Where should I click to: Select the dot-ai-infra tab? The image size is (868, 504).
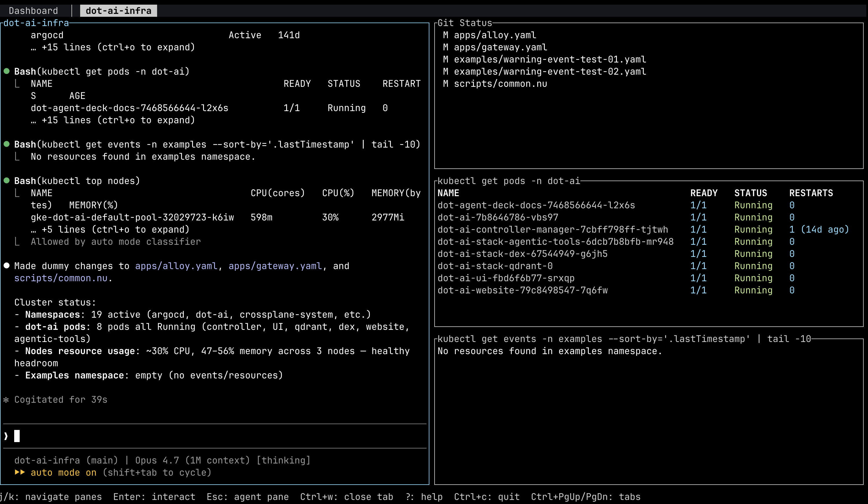click(119, 11)
